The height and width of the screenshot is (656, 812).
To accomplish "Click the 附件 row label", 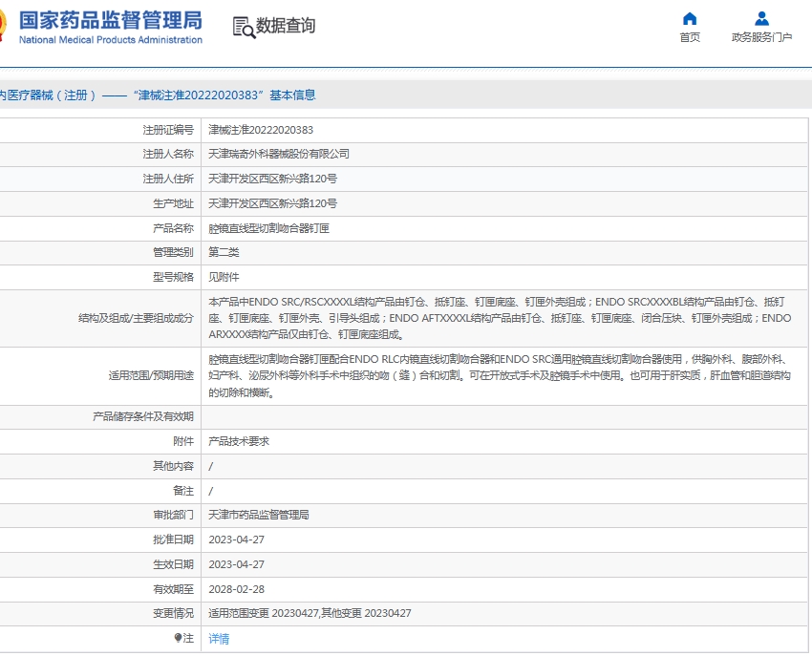I will (x=183, y=442).
